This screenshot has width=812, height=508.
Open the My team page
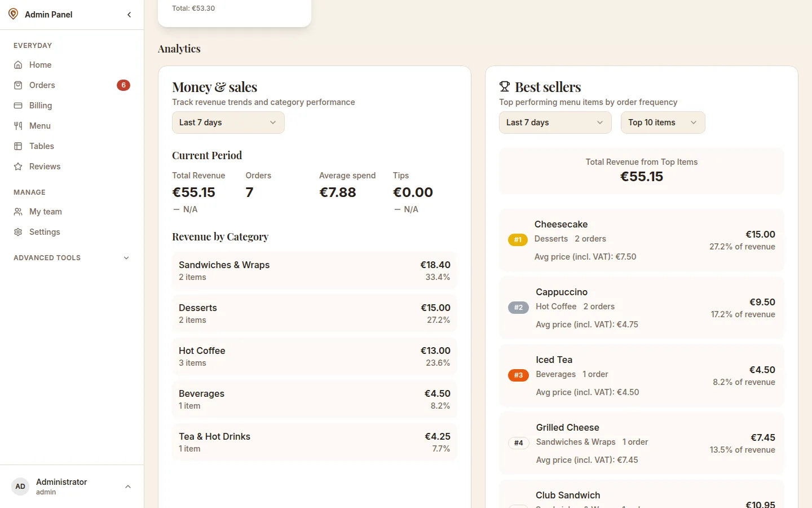72,212
